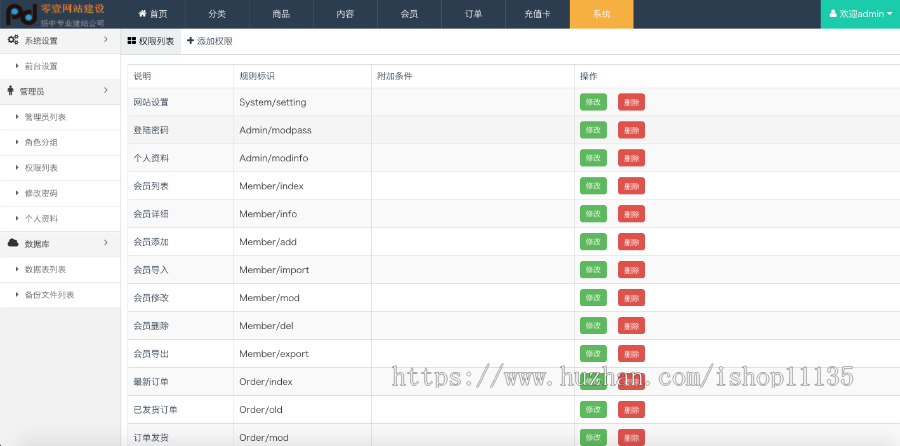Click the Order/index rule cell

click(x=302, y=382)
